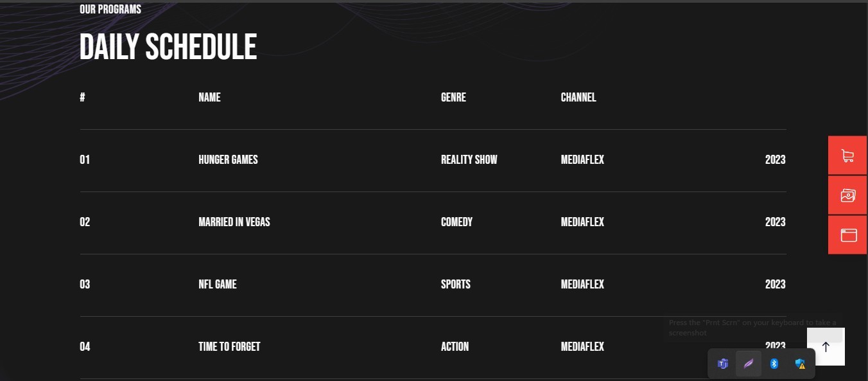
Task: Select the Married in Vegas entry
Action: pyautogui.click(x=234, y=222)
